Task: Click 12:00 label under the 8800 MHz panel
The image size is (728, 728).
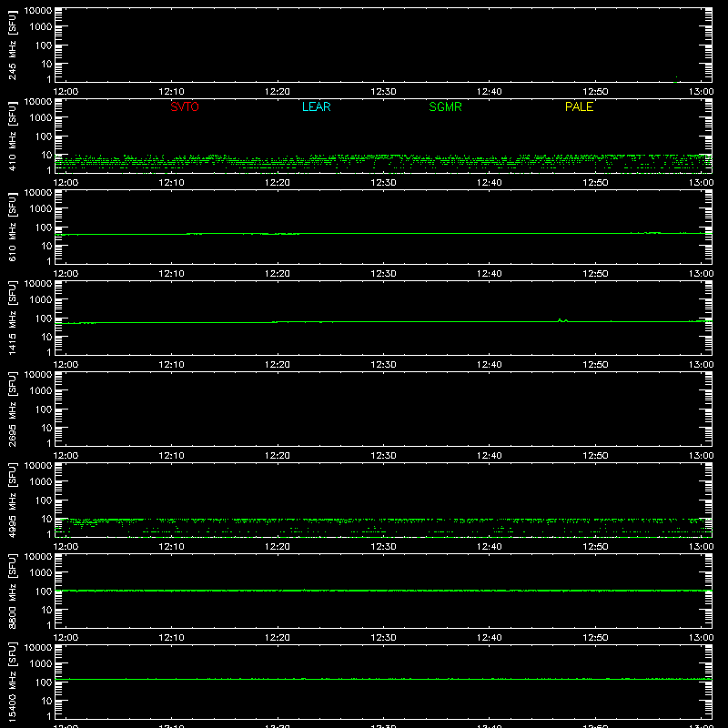Action: [66, 638]
